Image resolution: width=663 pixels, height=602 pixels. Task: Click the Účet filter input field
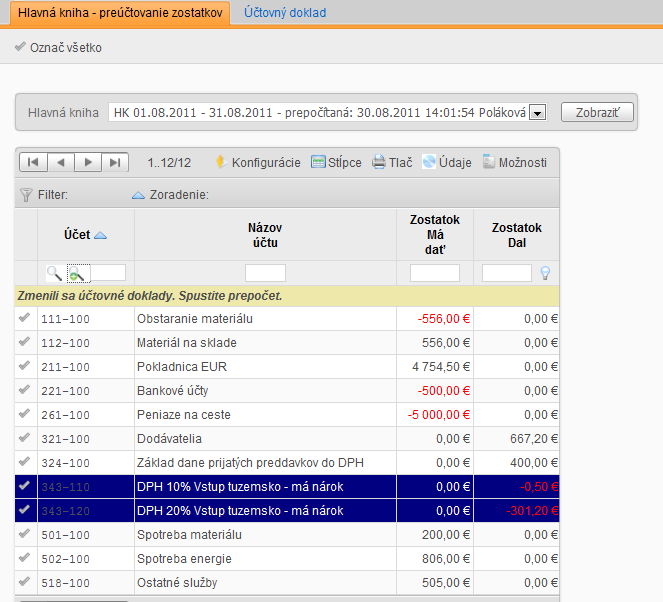(108, 273)
